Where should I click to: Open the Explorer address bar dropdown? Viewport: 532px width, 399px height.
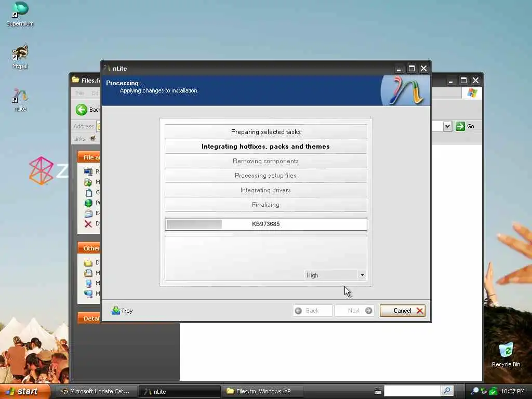(447, 126)
